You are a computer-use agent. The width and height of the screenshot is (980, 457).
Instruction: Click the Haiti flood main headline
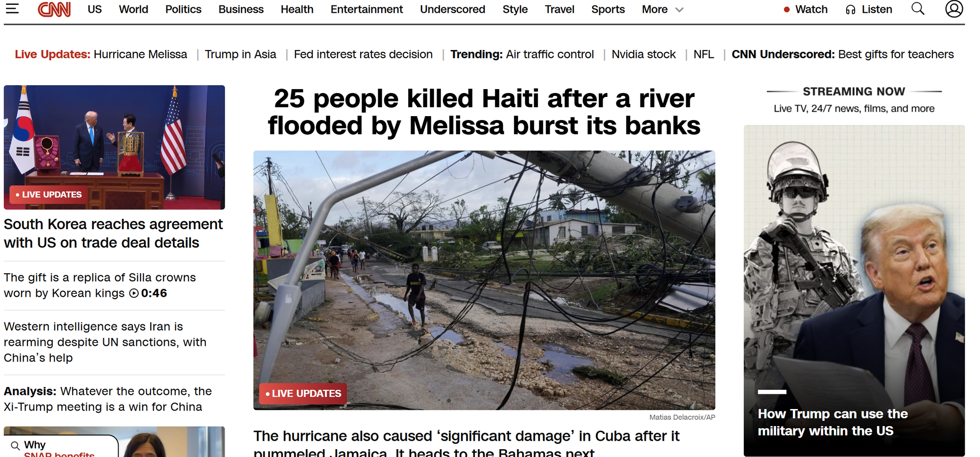pyautogui.click(x=484, y=112)
